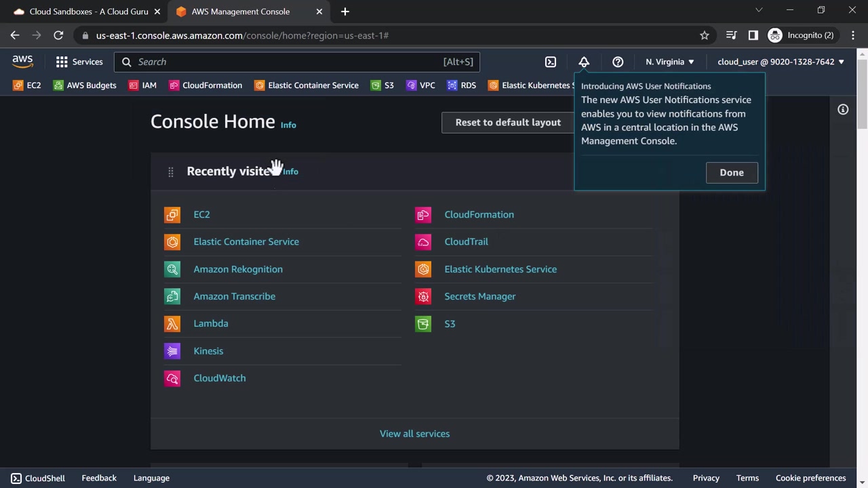The height and width of the screenshot is (488, 868).
Task: Open the notifications bell
Action: click(584, 62)
